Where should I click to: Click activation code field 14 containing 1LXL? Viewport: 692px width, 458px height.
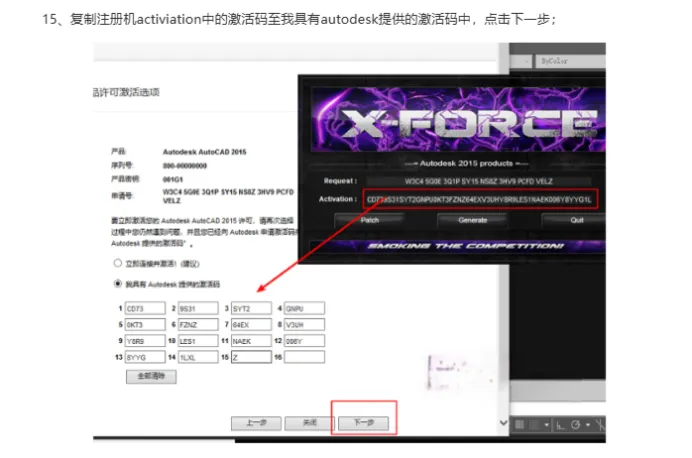click(198, 357)
